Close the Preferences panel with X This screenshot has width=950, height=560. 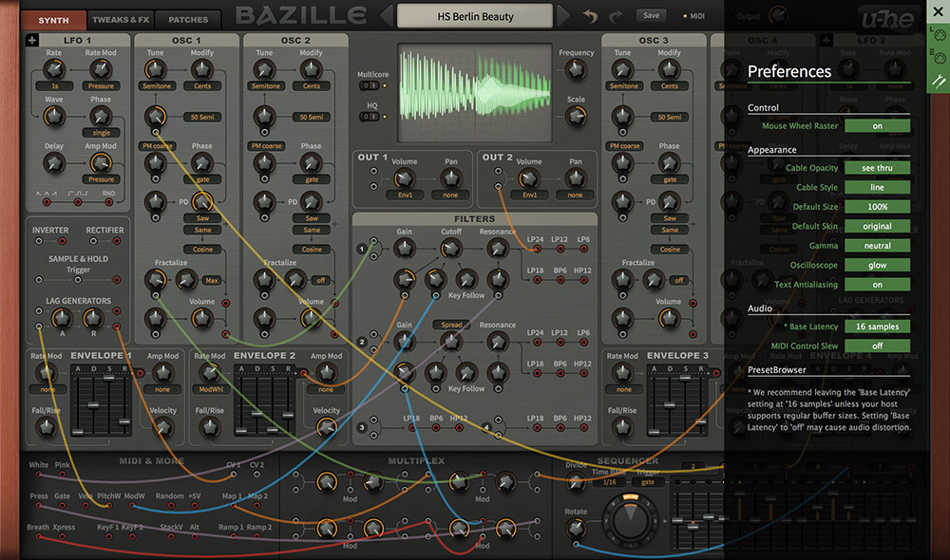[938, 11]
